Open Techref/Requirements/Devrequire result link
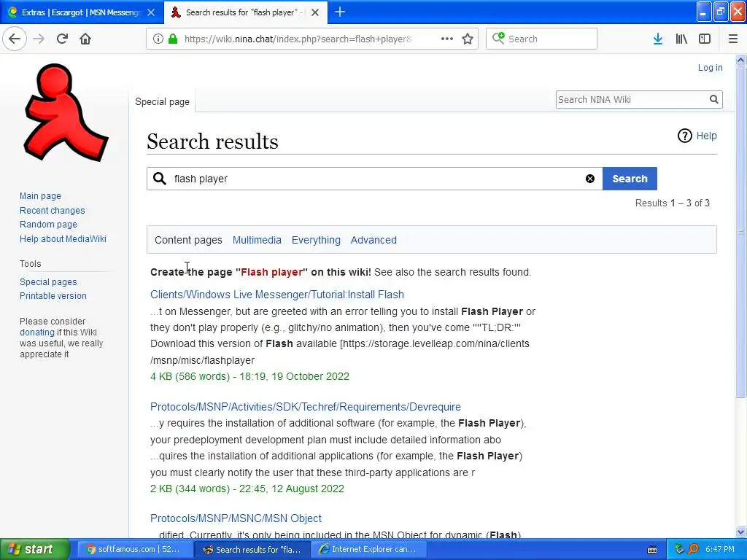The height and width of the screenshot is (560, 747). (306, 407)
